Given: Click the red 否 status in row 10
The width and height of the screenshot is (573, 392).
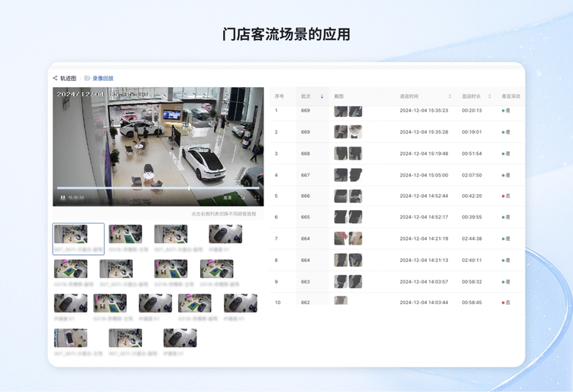Looking at the screenshot, I should (x=506, y=303).
